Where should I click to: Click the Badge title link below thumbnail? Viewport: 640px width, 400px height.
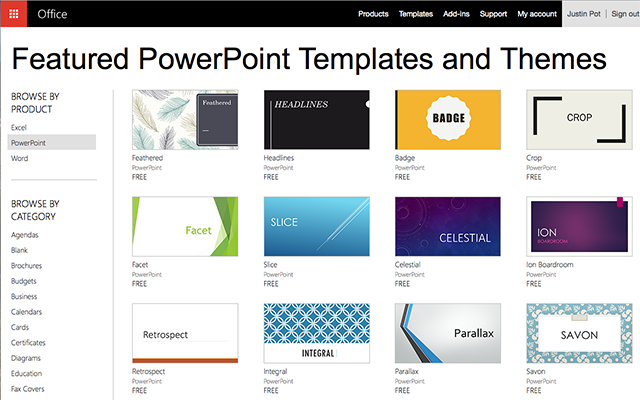(x=405, y=158)
